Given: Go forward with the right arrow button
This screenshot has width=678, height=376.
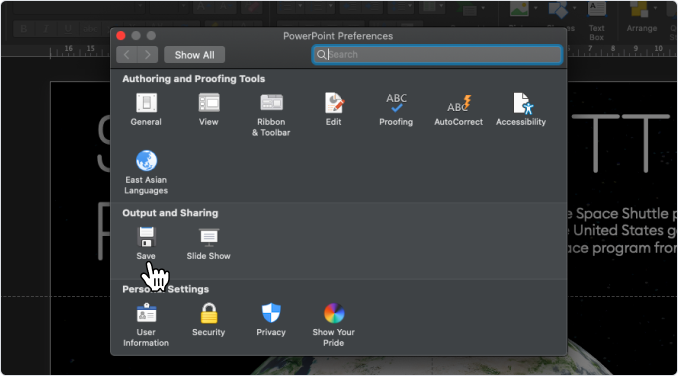Looking at the screenshot, I should [x=148, y=55].
